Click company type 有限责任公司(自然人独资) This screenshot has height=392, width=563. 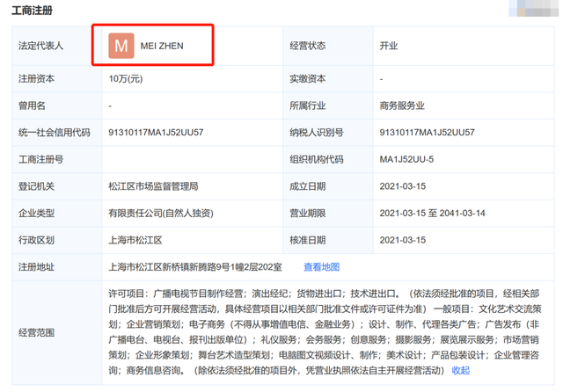tap(161, 213)
